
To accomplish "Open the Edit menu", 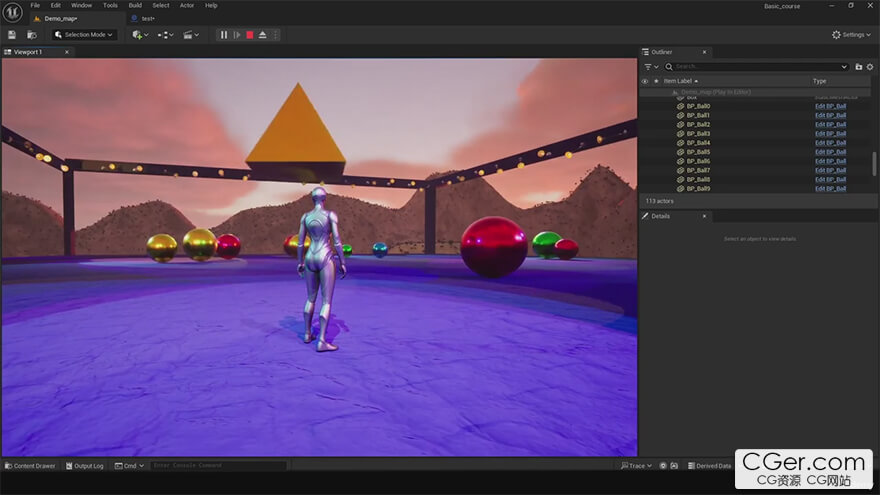I will coord(56,5).
